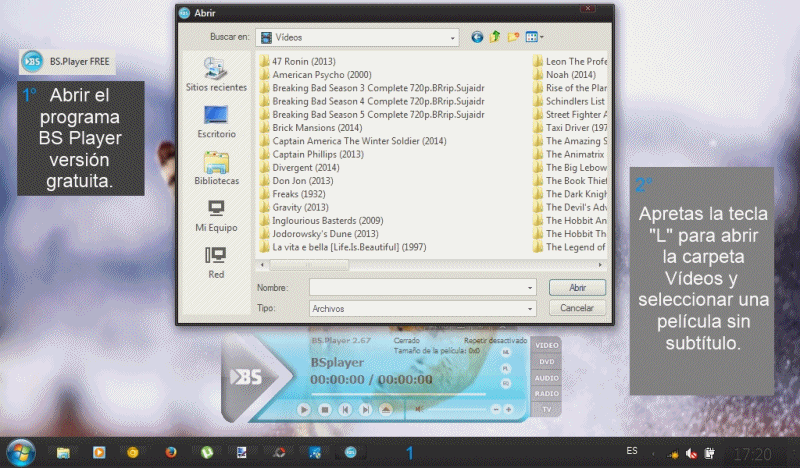Click the Eject/open file button in BS.Player

tap(386, 409)
